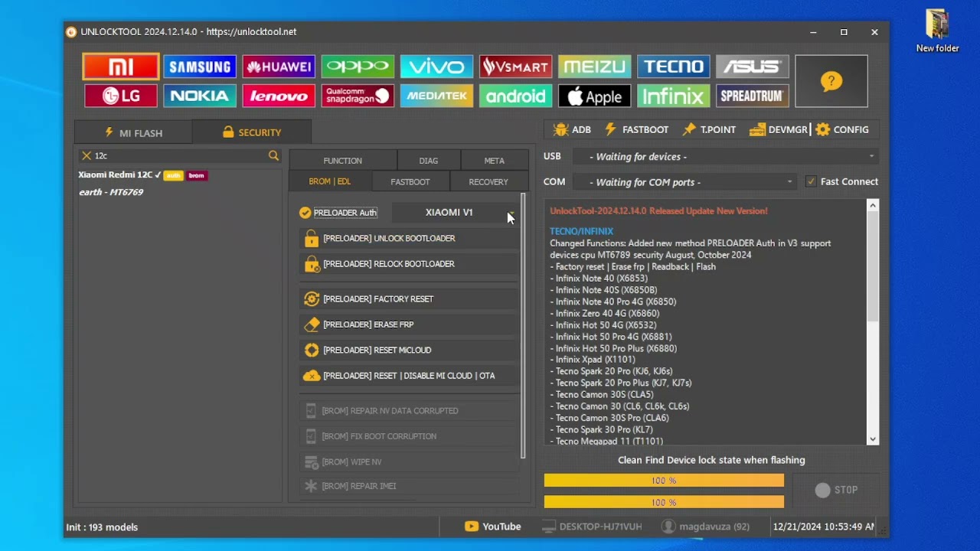Select the RECOVERY sub-tab
The image size is (980, 551).
coord(488,182)
